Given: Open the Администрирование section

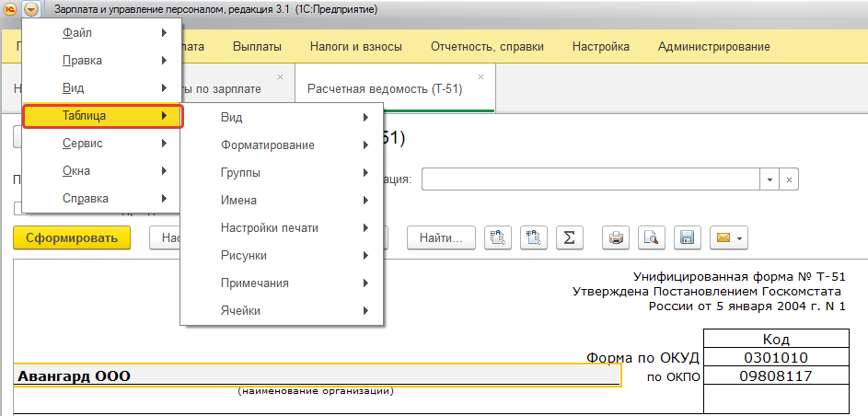Looking at the screenshot, I should click(x=714, y=47).
